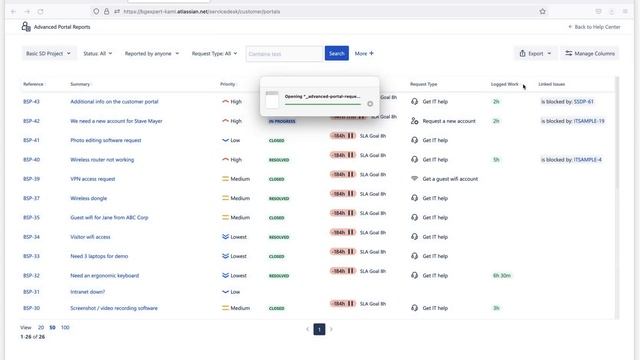Click the lock icon in the address bar
640x360 pixels.
pos(107,11)
